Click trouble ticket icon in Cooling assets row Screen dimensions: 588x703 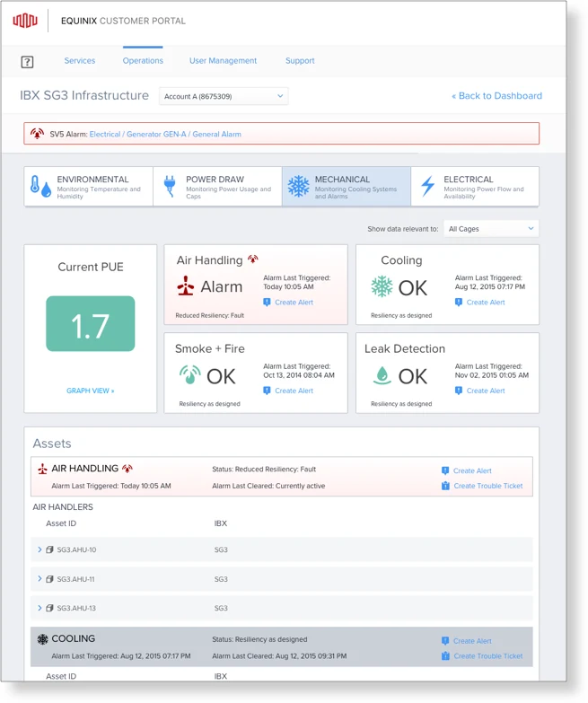(445, 656)
